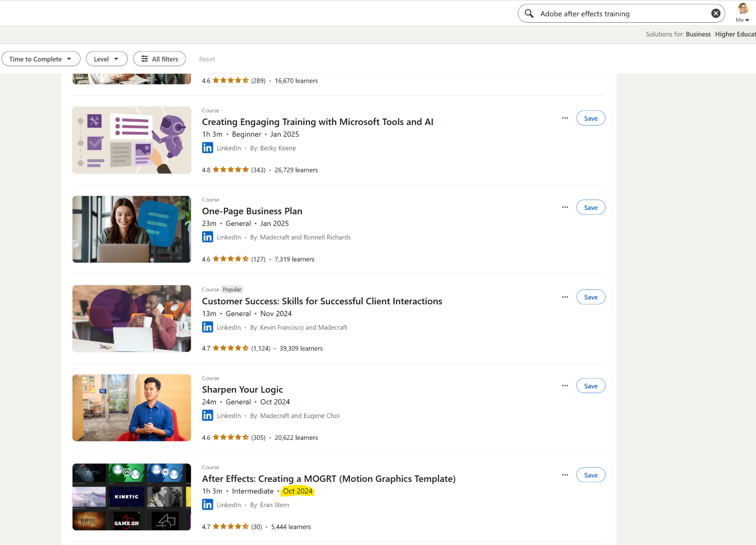
Task: Open the Sharpen Your Logic course title
Action: coord(242,389)
